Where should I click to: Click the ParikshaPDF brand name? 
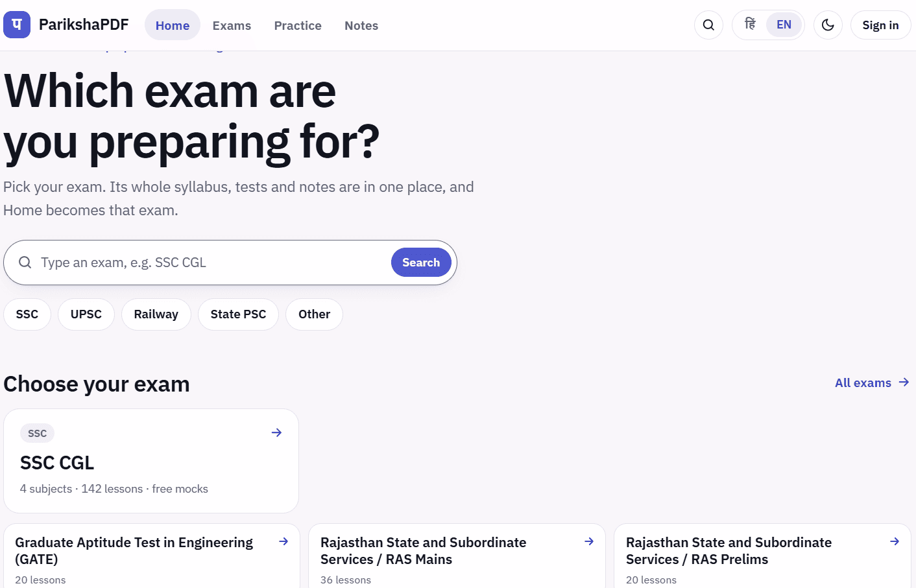[84, 25]
